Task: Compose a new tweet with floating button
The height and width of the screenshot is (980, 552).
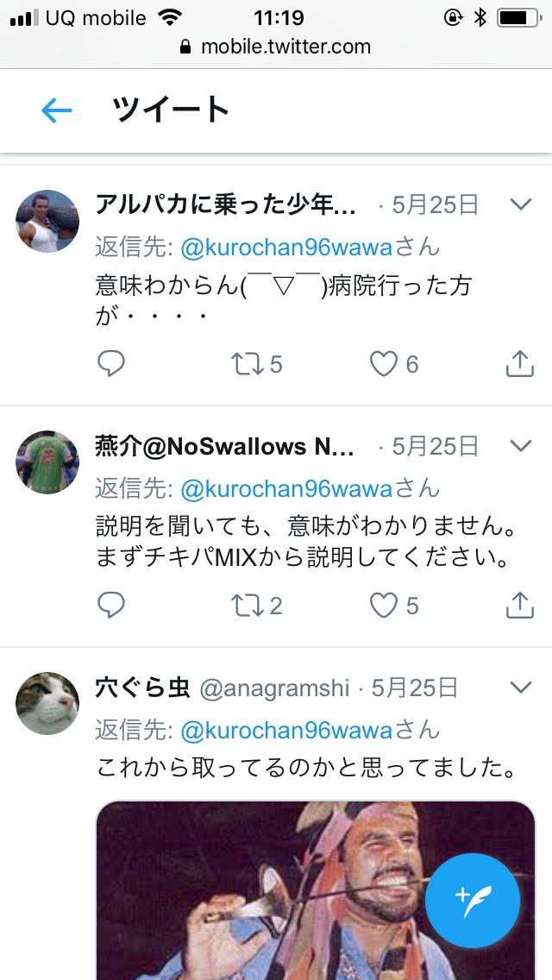Action: 473,901
